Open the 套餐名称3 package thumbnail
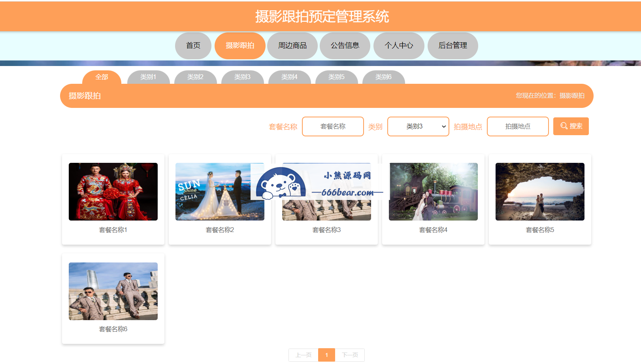Viewport: 641px width, 364px height. [x=326, y=192]
